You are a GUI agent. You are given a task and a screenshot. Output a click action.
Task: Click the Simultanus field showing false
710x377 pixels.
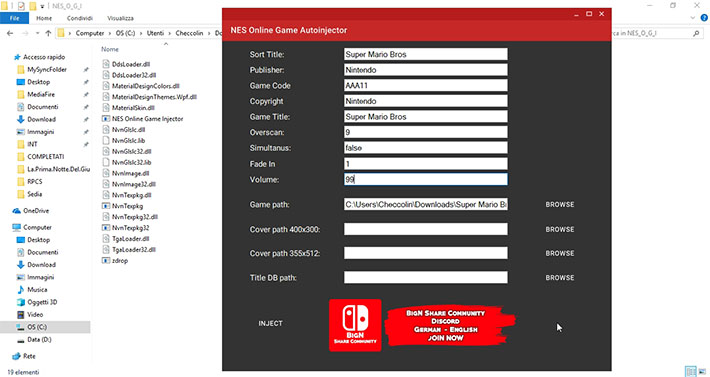(426, 148)
